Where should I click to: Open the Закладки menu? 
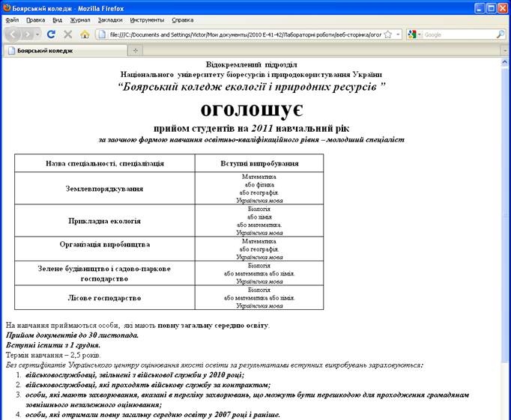click(110, 20)
